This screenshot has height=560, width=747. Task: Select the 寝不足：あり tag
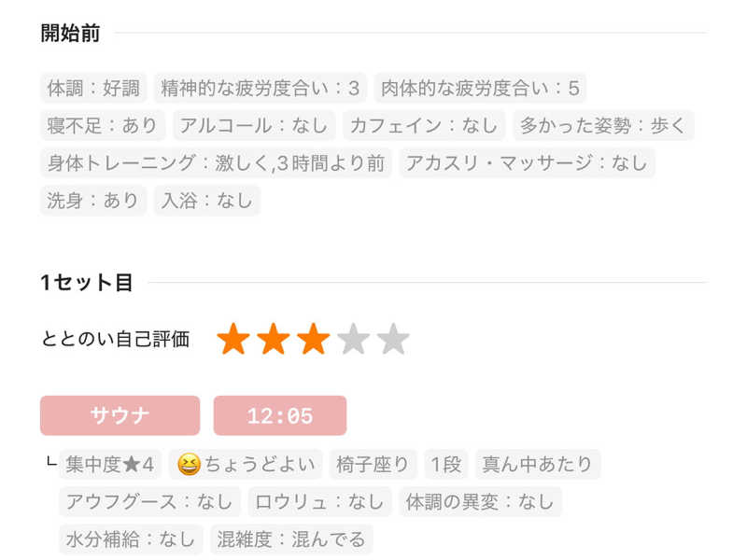103,125
